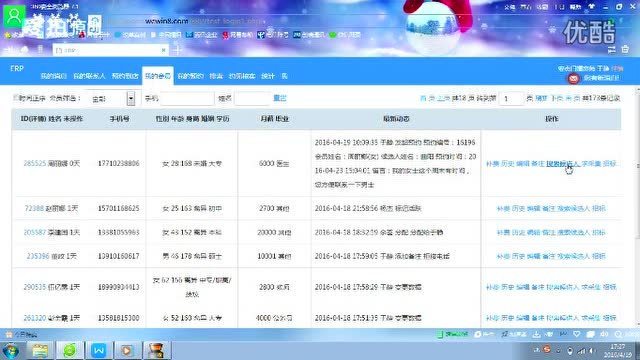Click the underlined 搜索候选人 link in 285525 row
The image size is (640, 360).
coord(563,164)
